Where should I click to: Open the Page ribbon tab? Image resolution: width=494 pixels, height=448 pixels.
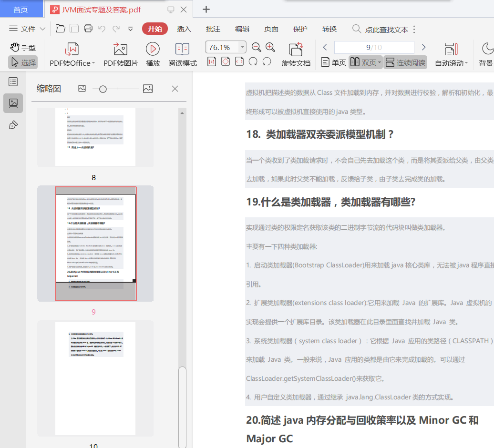[271, 29]
